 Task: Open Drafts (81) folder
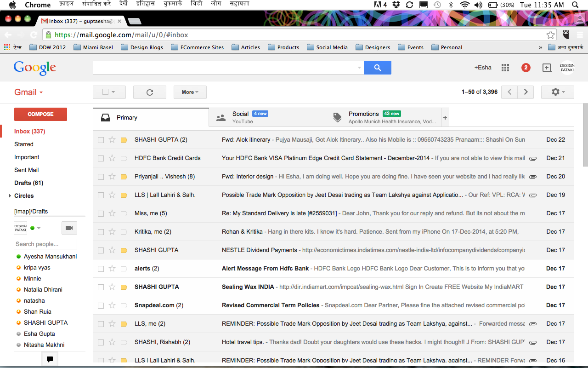click(29, 183)
